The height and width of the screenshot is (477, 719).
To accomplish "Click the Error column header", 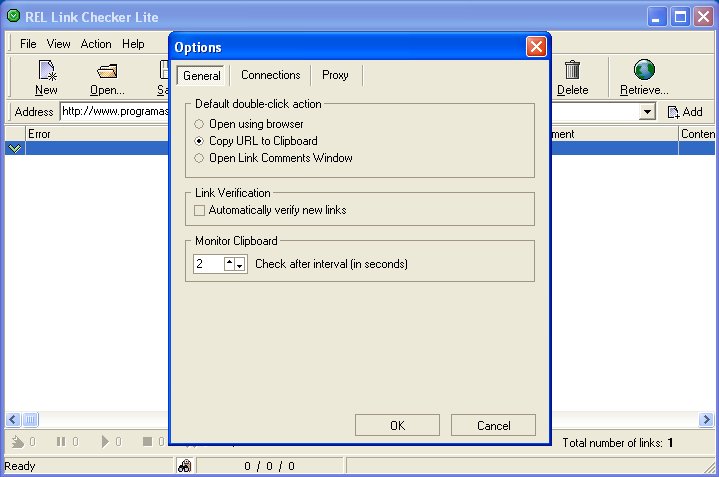I will pyautogui.click(x=97, y=134).
